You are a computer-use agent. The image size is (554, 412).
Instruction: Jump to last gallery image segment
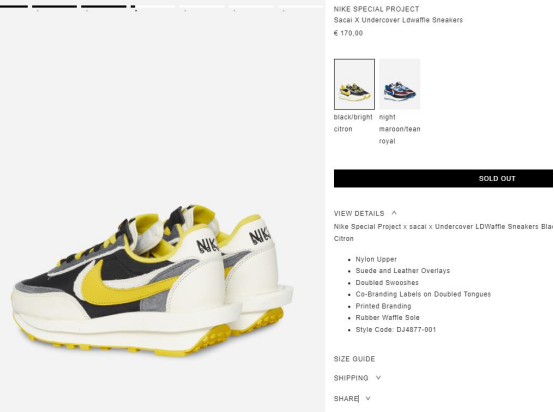click(301, 6)
